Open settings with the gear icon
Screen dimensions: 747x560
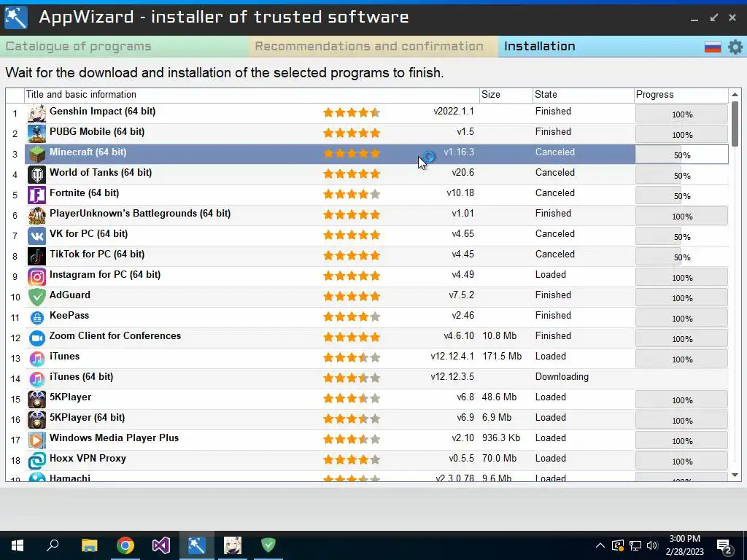(735, 47)
